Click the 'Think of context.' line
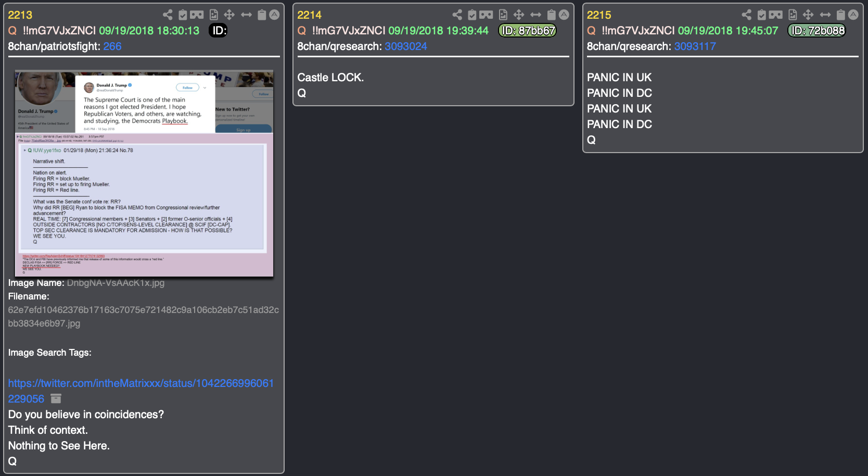Viewport: 868px width, 476px height. click(48, 430)
